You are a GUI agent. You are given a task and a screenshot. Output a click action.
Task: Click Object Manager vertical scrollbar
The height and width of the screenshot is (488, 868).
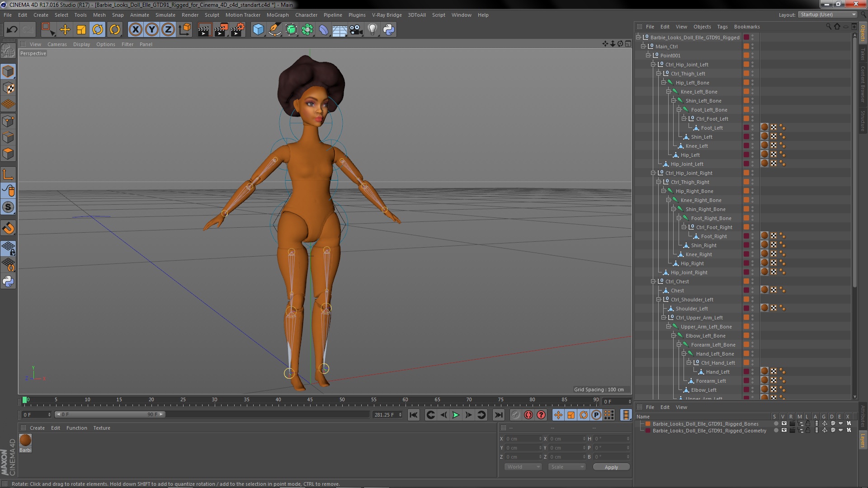coord(854,163)
